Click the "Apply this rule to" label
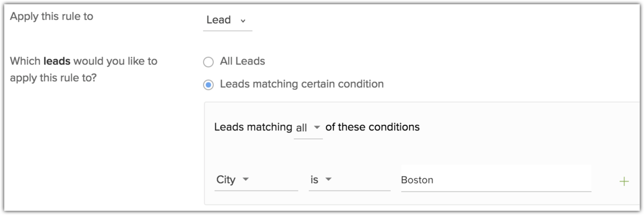 pos(52,17)
